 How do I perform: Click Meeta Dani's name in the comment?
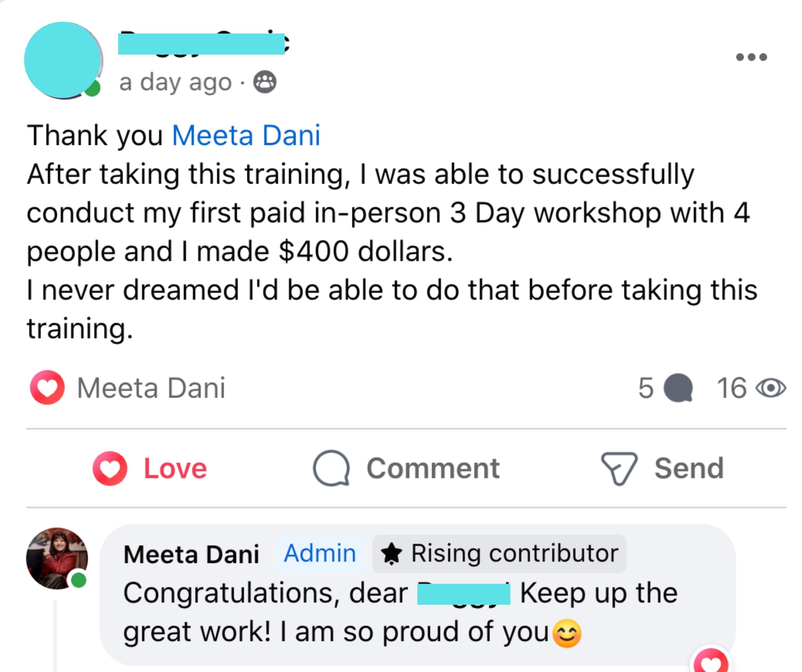[x=191, y=554]
